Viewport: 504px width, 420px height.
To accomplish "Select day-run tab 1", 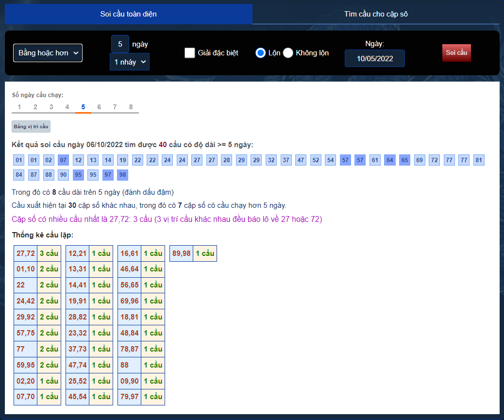I will (19, 107).
